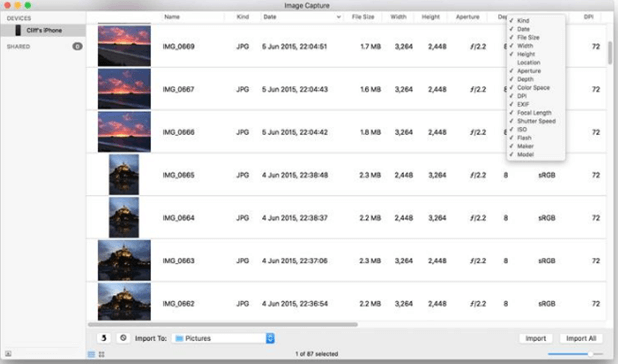Viewport: 618px width, 364px height.
Task: Sort by File Size column header
Action: pyautogui.click(x=363, y=17)
